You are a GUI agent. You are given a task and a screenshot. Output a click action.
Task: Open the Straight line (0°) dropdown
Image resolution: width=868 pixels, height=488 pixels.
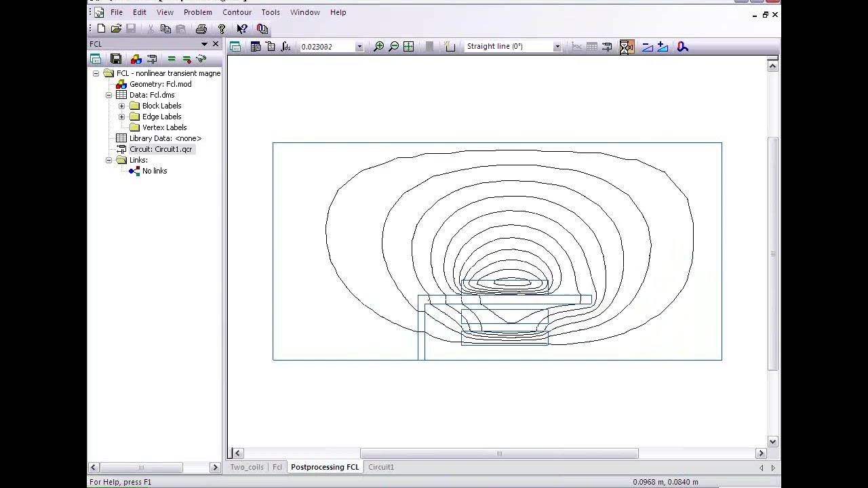[557, 47]
